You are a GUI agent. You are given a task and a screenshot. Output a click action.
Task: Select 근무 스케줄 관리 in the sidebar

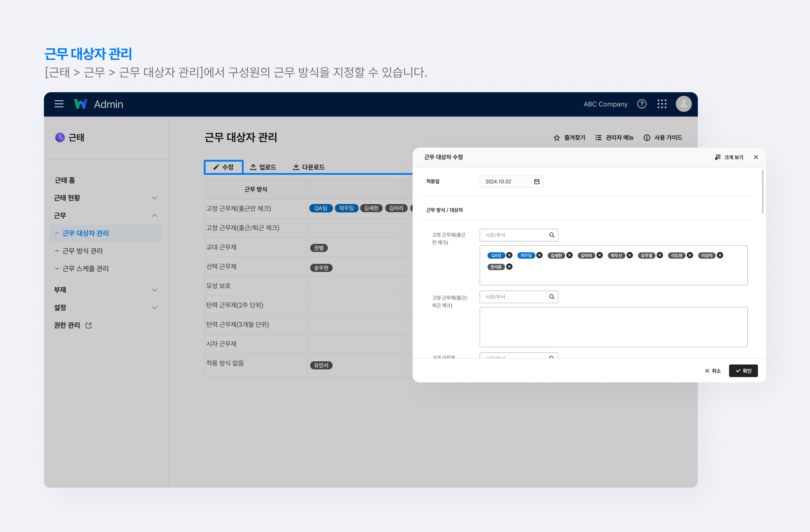coord(86,268)
